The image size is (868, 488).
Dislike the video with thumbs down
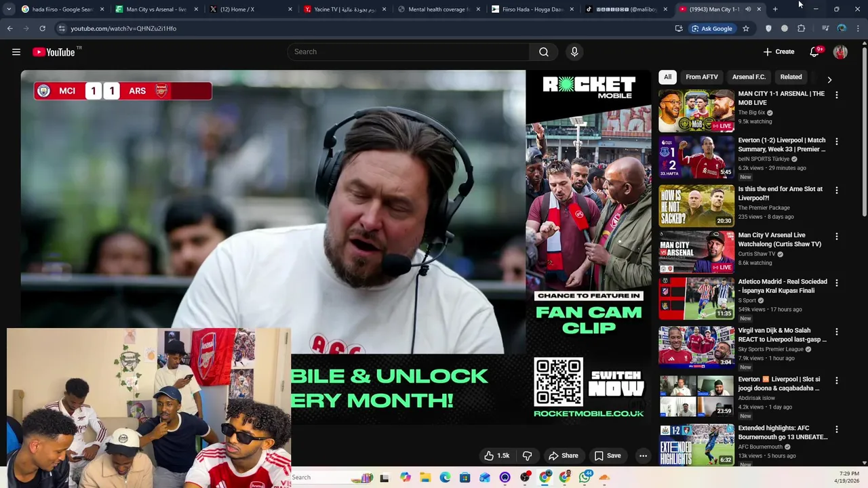click(x=527, y=455)
